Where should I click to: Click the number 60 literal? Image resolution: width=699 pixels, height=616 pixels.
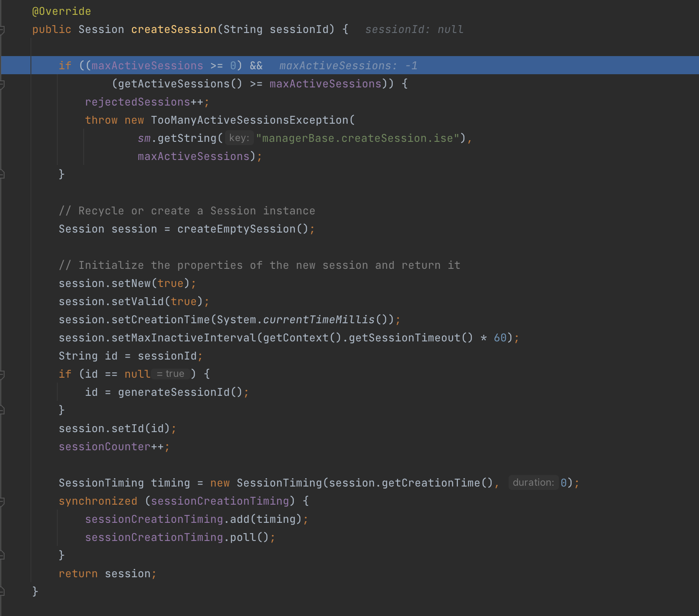(500, 338)
